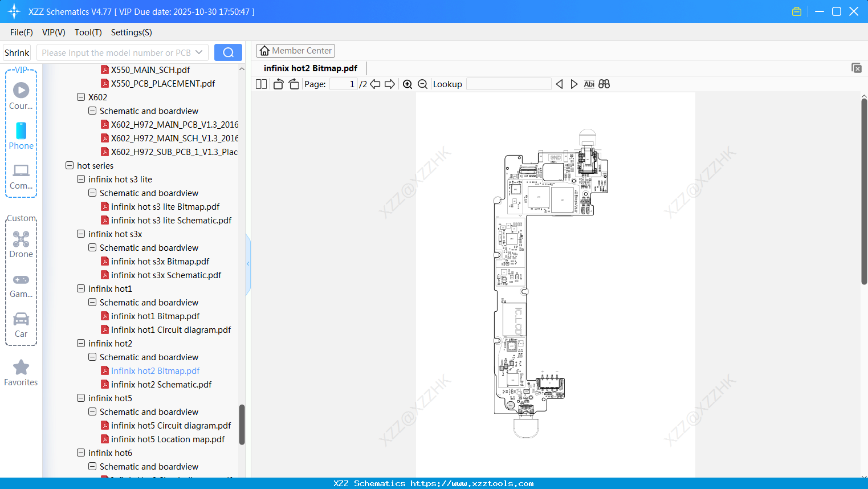Collapse the hot series group

tap(69, 165)
